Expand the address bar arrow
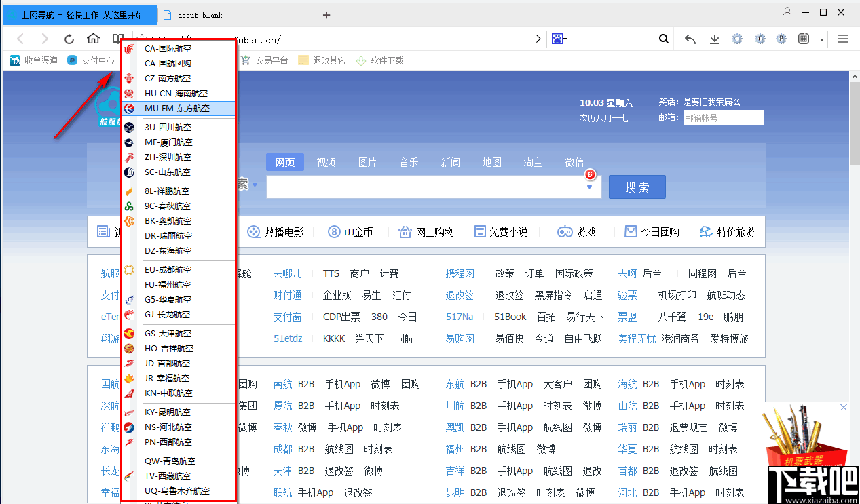This screenshot has width=860, height=504. click(537, 39)
